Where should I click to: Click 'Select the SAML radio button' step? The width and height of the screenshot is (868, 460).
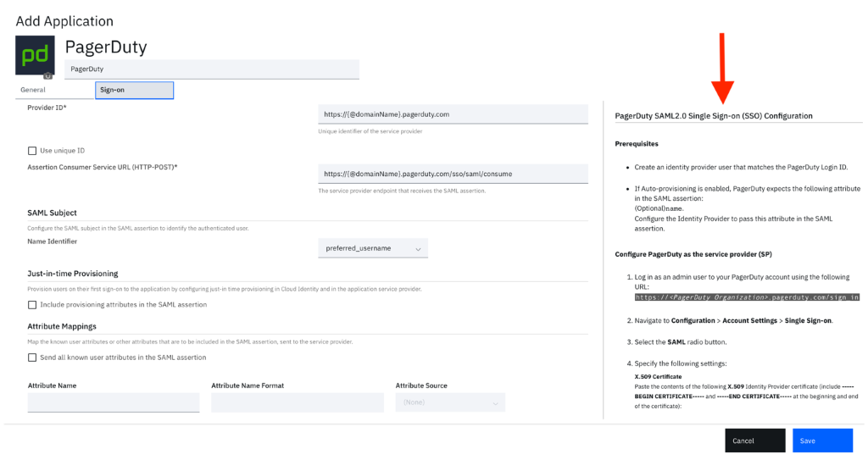(x=681, y=342)
